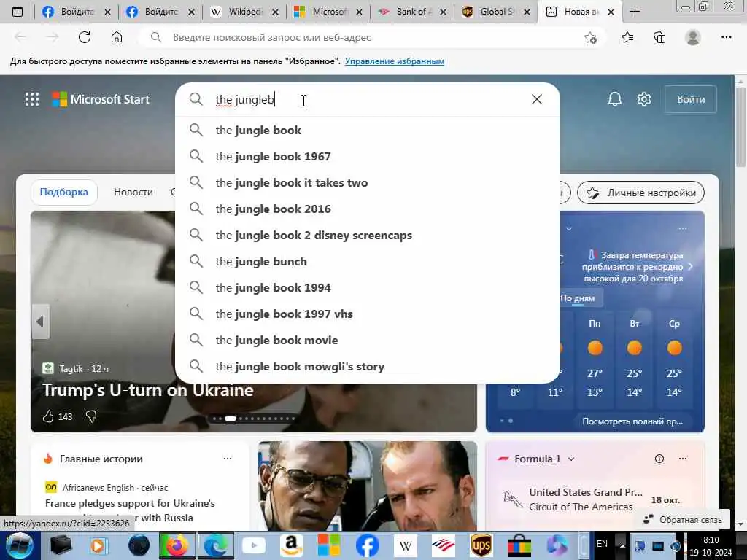Click the Войти sign-in button
Viewport: 747px width, 560px height.
691,99
